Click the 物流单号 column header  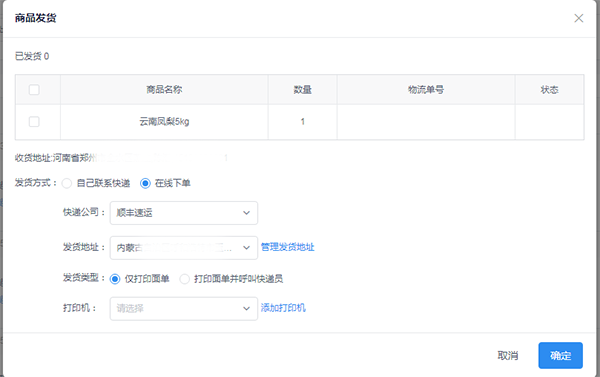tap(426, 90)
